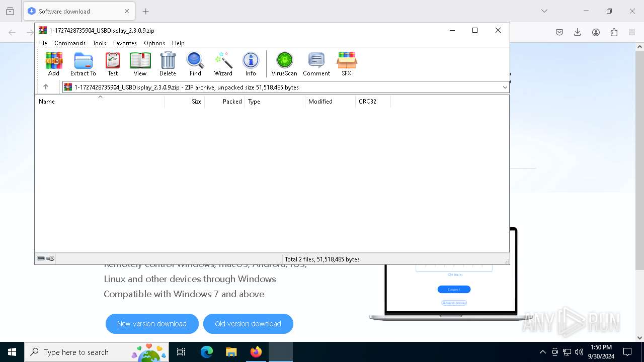This screenshot has height=362, width=644.
Task: Click the Delete trash icon
Action: [168, 64]
